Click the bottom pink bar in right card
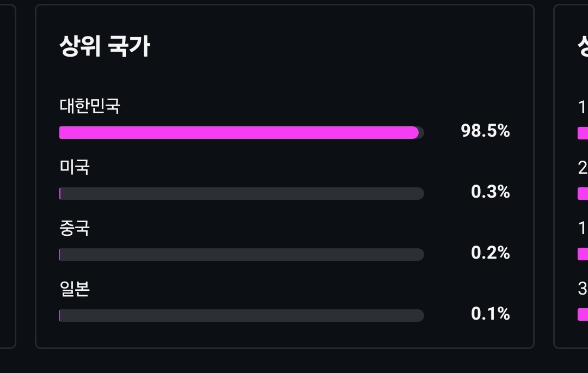Viewport: 588px width, 373px height. click(583, 315)
